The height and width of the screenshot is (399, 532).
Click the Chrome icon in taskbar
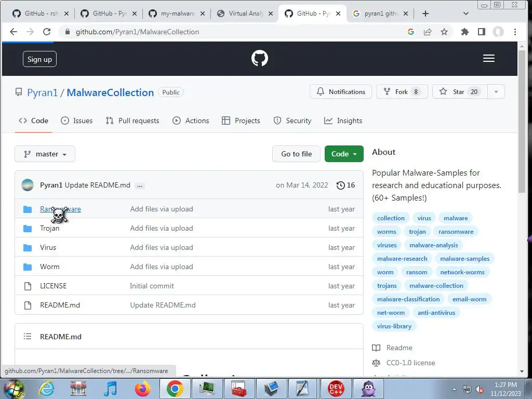(175, 389)
